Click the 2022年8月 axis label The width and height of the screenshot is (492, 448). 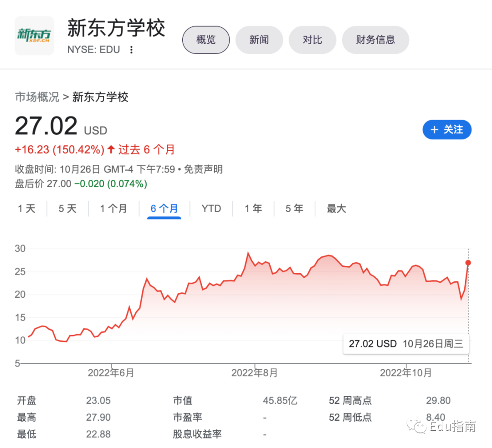click(255, 373)
